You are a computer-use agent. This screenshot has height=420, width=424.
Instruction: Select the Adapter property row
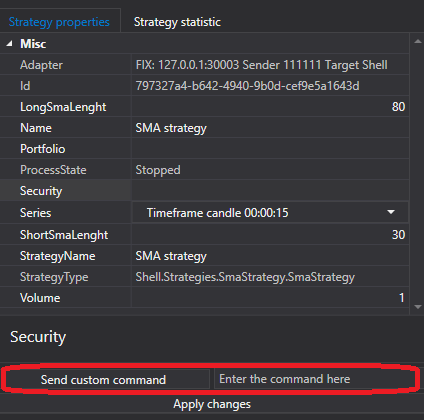tap(204, 65)
